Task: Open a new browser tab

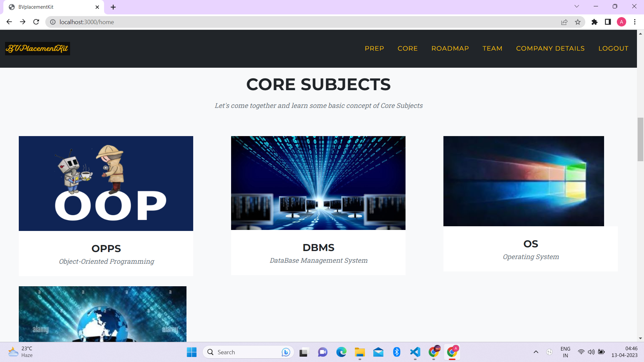Action: pyautogui.click(x=113, y=7)
